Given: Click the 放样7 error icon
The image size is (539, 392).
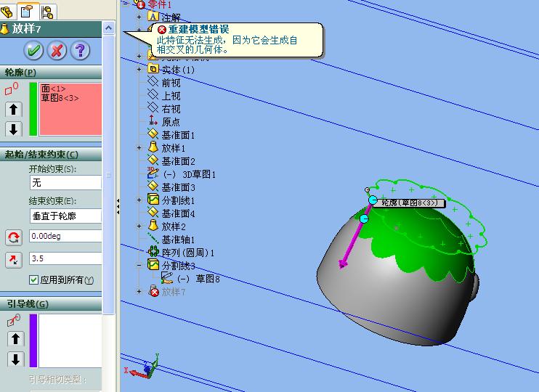Looking at the screenshot, I should click(154, 291).
